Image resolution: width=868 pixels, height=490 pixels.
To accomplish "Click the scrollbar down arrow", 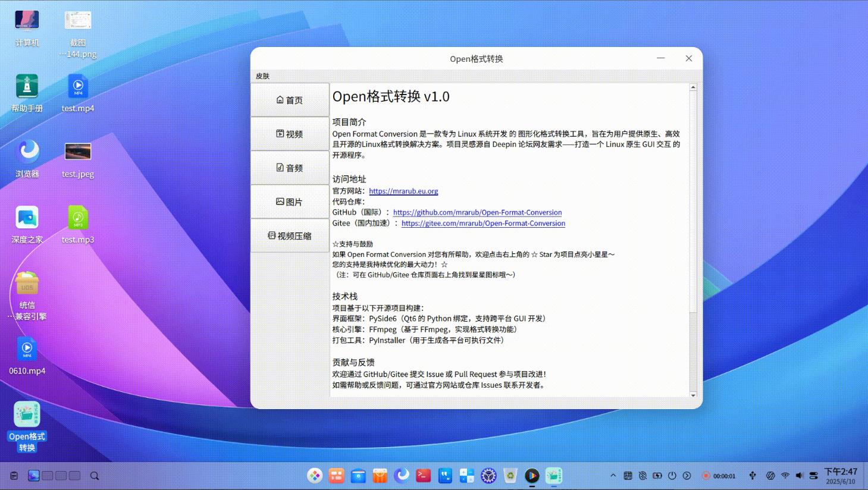I will click(x=693, y=395).
